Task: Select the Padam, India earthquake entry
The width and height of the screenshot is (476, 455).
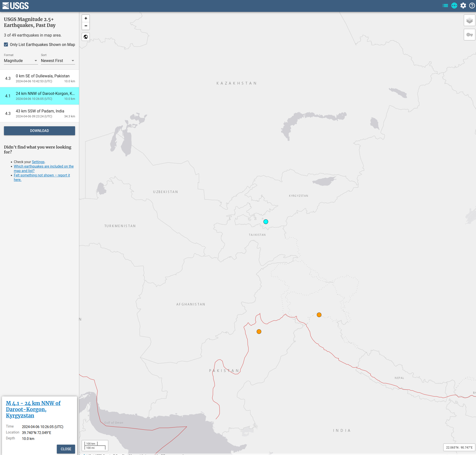Action: pyautogui.click(x=40, y=113)
